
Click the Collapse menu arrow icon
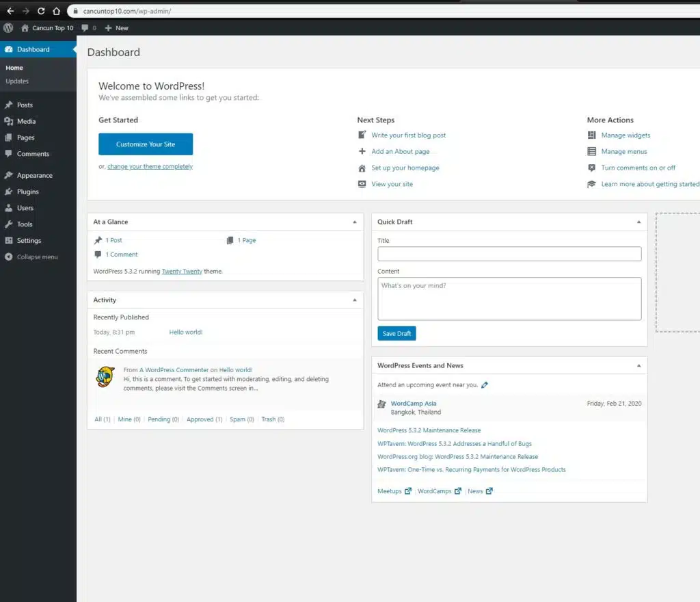click(8, 257)
